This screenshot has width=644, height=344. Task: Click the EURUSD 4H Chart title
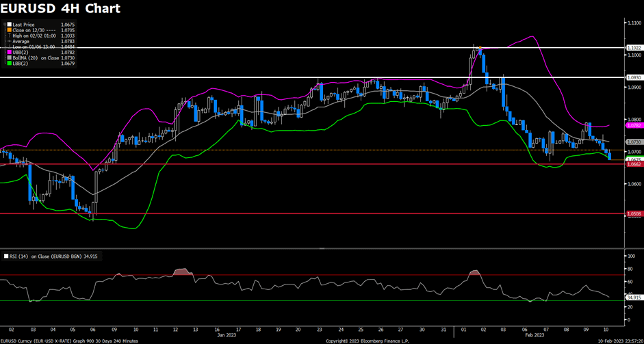tap(60, 9)
